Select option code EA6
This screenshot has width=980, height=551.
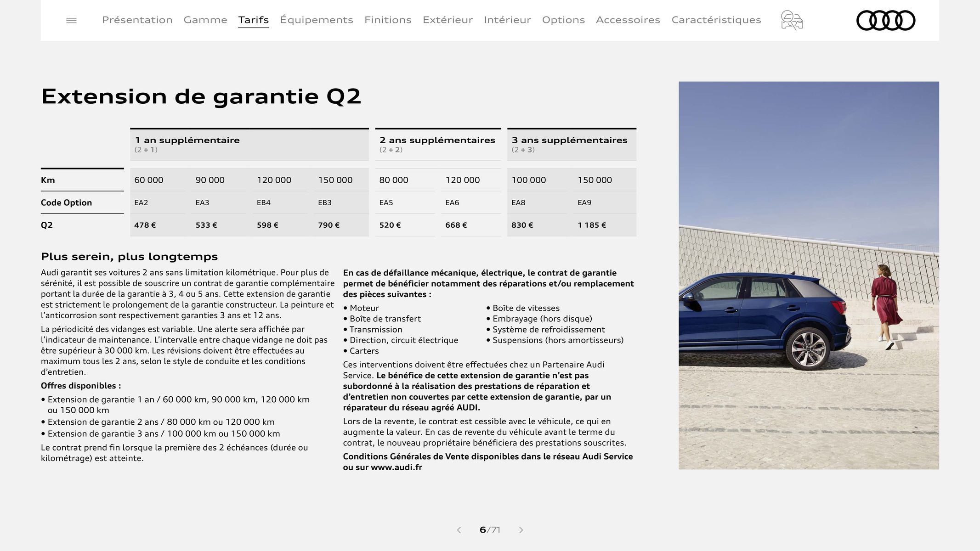[452, 202]
